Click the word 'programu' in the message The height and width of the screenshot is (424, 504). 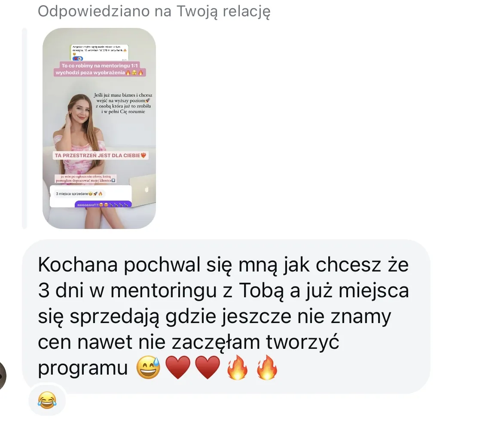click(x=83, y=368)
